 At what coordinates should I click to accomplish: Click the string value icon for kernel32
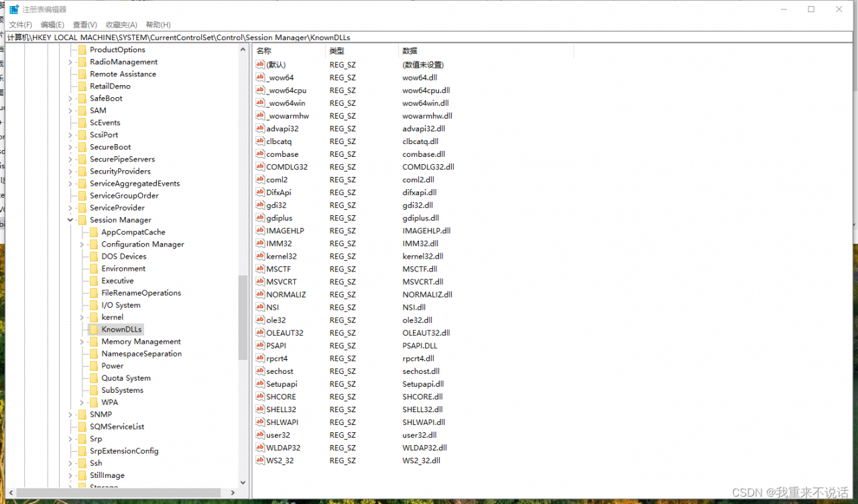click(261, 256)
